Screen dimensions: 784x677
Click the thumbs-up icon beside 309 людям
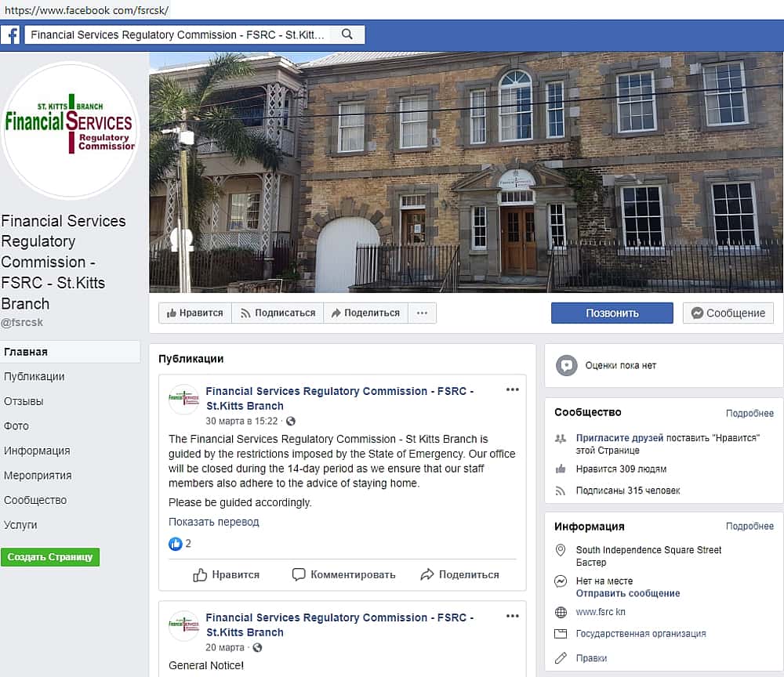(x=561, y=469)
